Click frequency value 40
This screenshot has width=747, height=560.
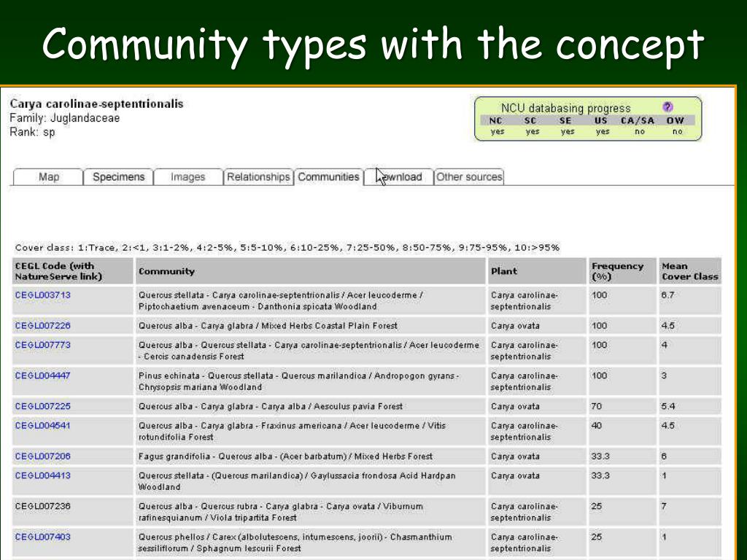tap(597, 425)
